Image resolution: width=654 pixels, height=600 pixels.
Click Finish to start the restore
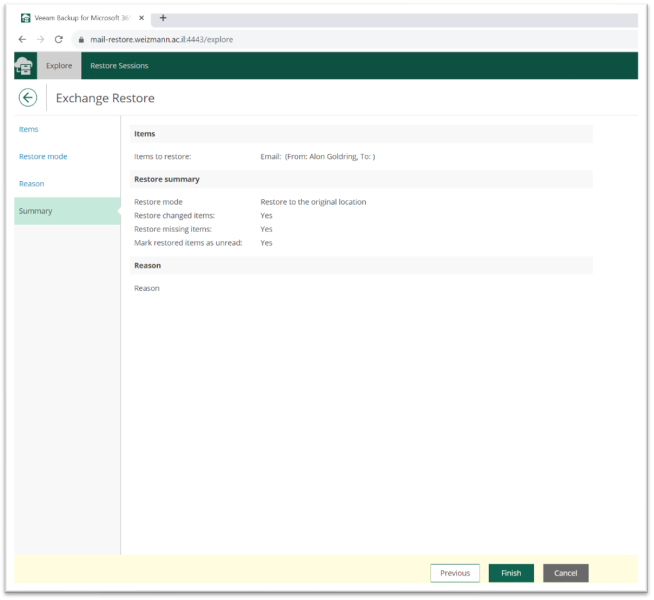[x=510, y=573]
